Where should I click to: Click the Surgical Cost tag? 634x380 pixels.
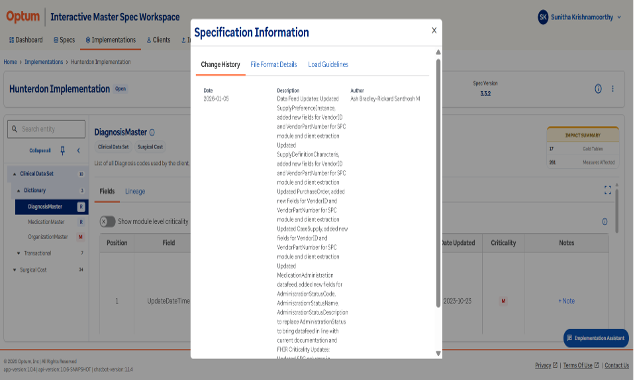[x=150, y=147]
